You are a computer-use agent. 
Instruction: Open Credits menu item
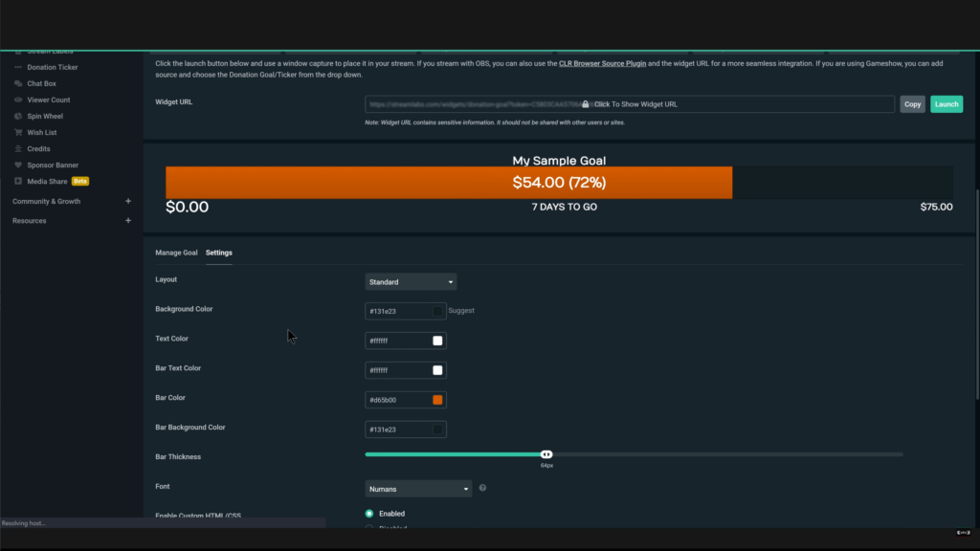tap(38, 148)
